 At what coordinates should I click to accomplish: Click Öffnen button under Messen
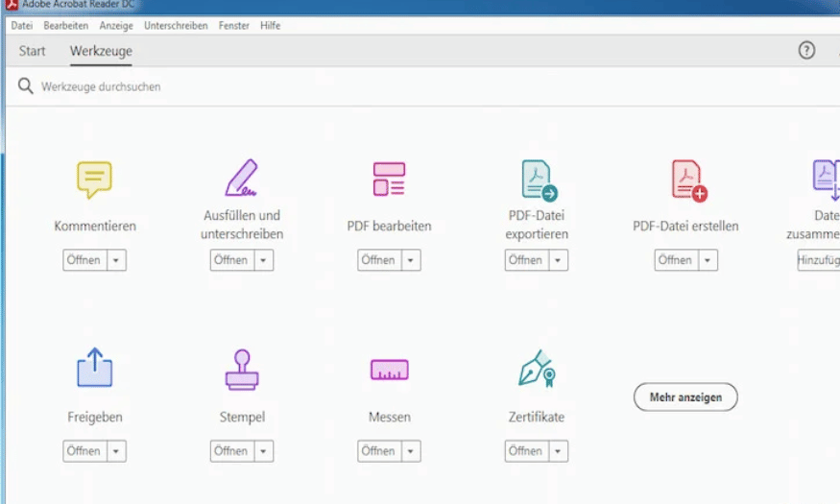point(379,451)
